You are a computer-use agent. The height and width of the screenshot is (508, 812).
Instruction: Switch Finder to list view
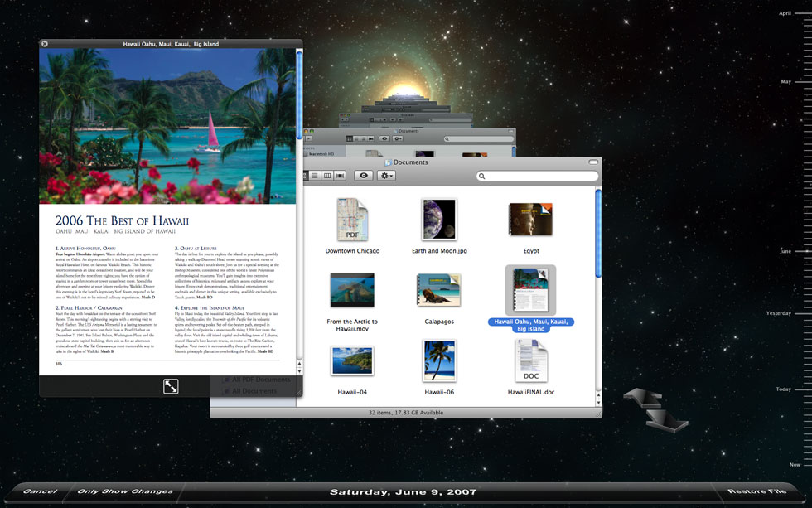314,176
